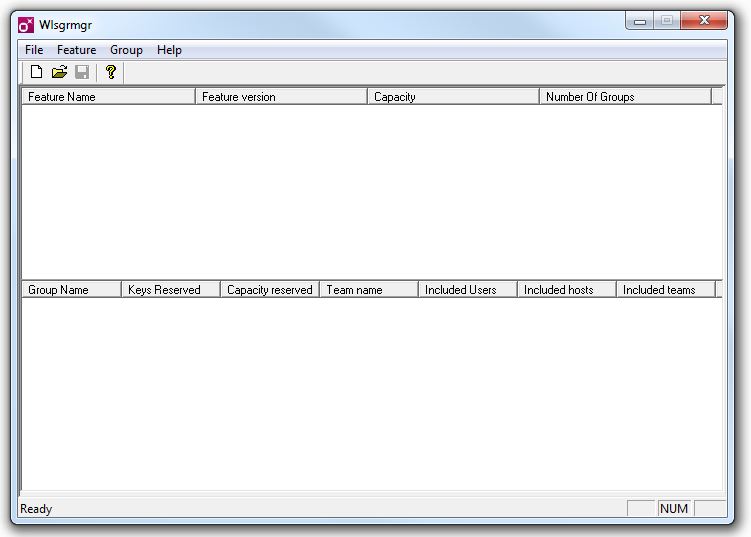Minimize the Wlsgrmgr window

640,21
